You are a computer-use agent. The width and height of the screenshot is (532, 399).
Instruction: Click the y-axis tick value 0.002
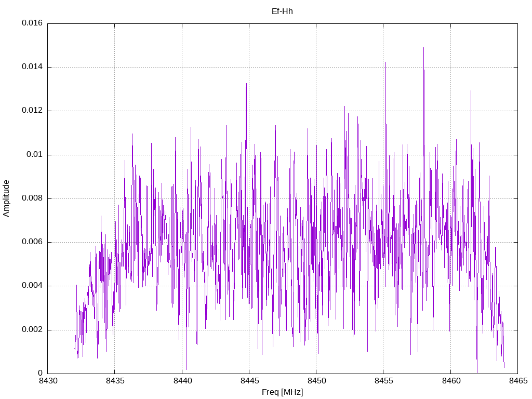[x=32, y=330]
